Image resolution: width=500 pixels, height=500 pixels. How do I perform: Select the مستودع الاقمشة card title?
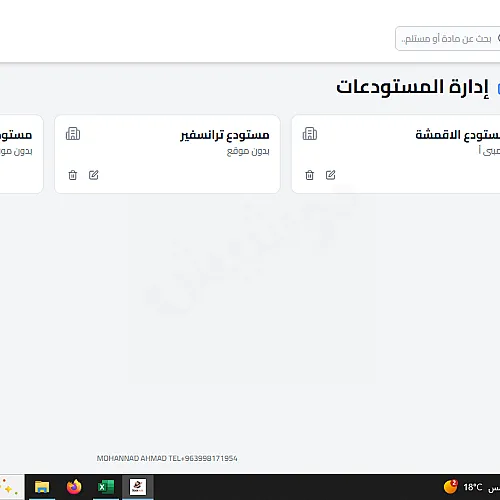[457, 135]
